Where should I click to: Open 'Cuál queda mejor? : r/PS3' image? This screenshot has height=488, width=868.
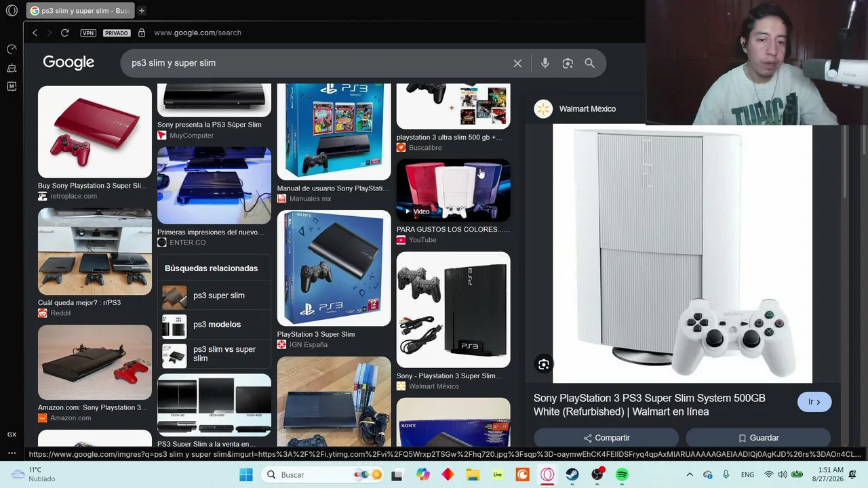pos(95,251)
